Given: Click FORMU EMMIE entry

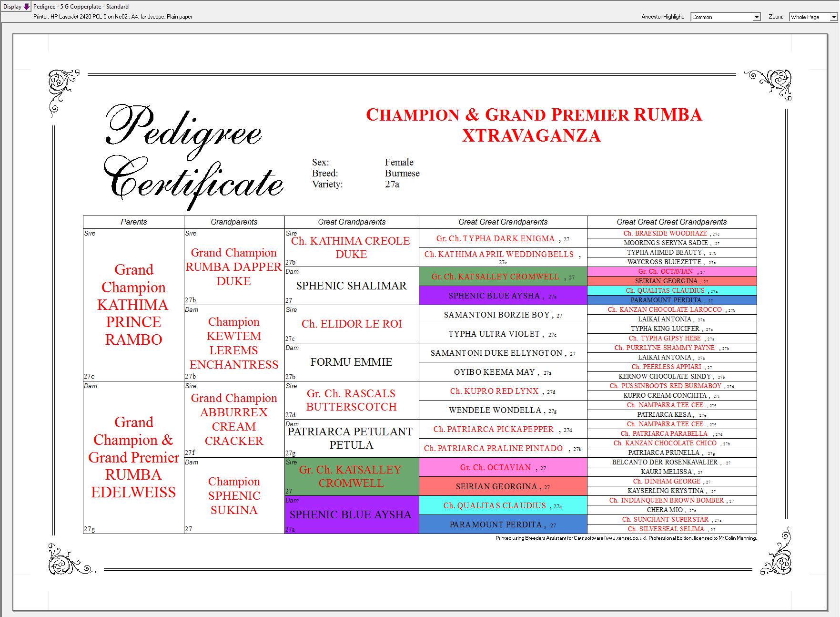Looking at the screenshot, I should tap(352, 362).
